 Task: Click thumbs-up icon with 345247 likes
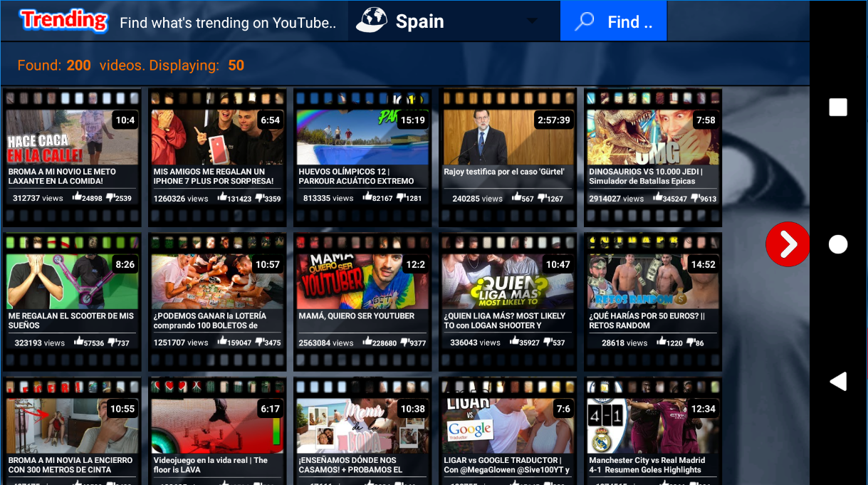coord(657,197)
